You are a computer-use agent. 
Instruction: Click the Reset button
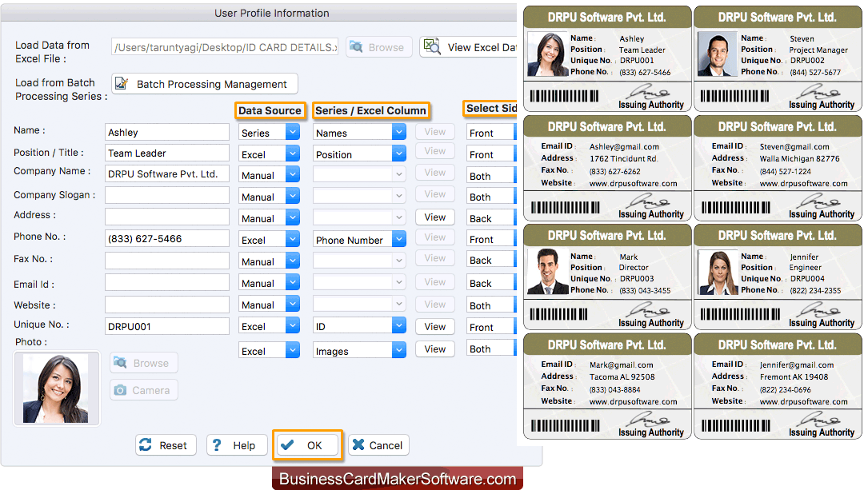tap(166, 445)
